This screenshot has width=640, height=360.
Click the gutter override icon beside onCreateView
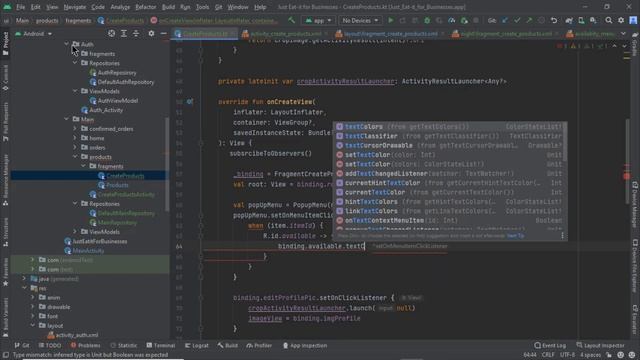pyautogui.click(x=190, y=102)
